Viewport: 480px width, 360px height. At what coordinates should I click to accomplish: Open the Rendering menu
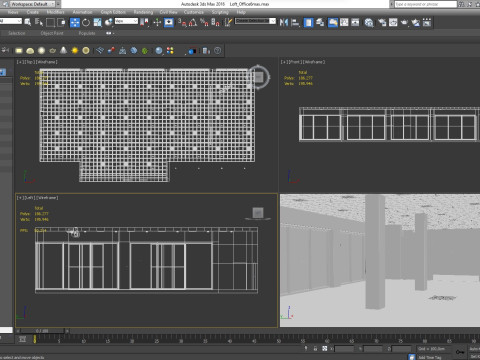[143, 12]
